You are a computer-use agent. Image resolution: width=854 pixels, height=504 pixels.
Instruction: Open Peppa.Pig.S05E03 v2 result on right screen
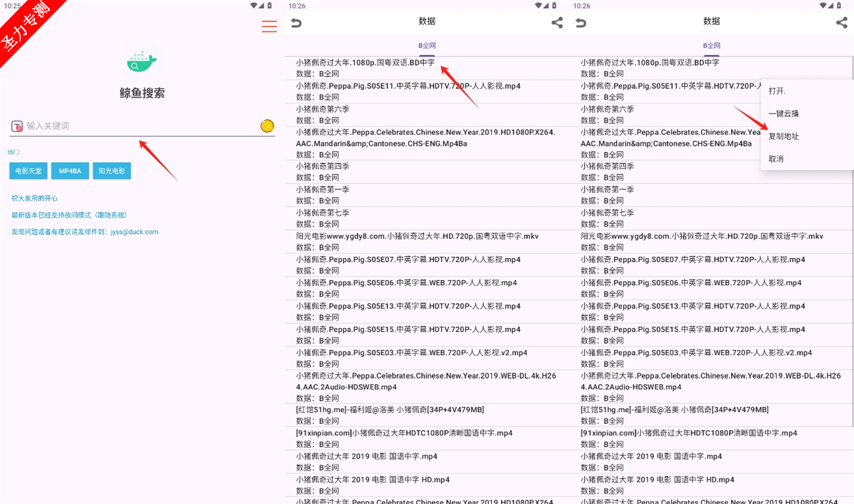tap(711, 358)
